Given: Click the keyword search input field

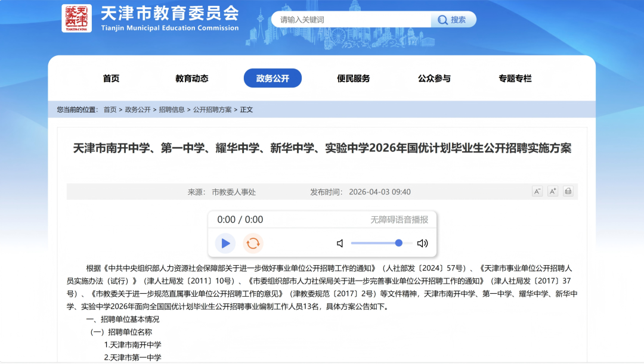Looking at the screenshot, I should click(352, 20).
